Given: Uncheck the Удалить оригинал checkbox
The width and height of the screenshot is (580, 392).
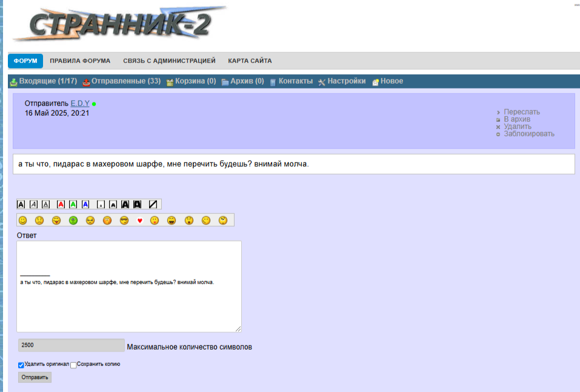Looking at the screenshot, I should click(21, 365).
